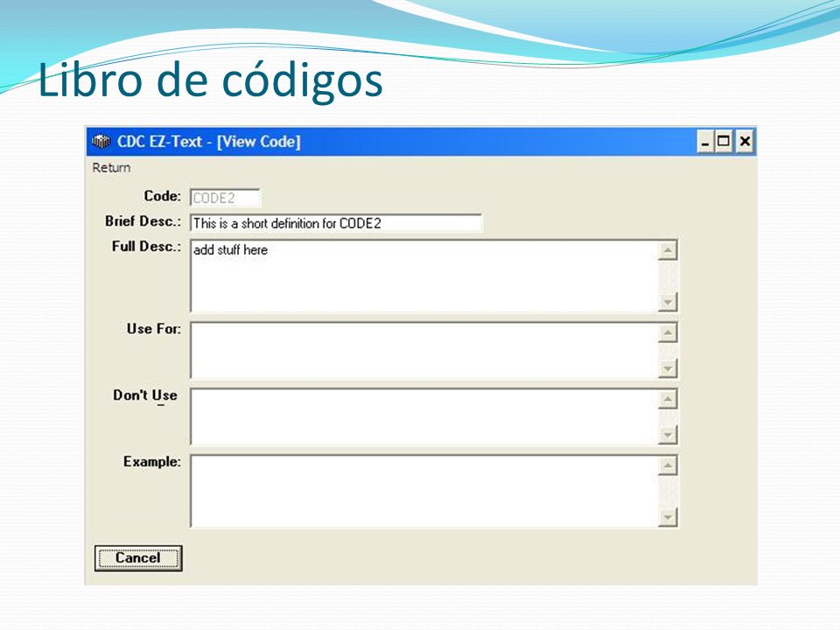This screenshot has width=840, height=630.
Task: Minimize the CDC EZ-Text window
Action: [705, 142]
